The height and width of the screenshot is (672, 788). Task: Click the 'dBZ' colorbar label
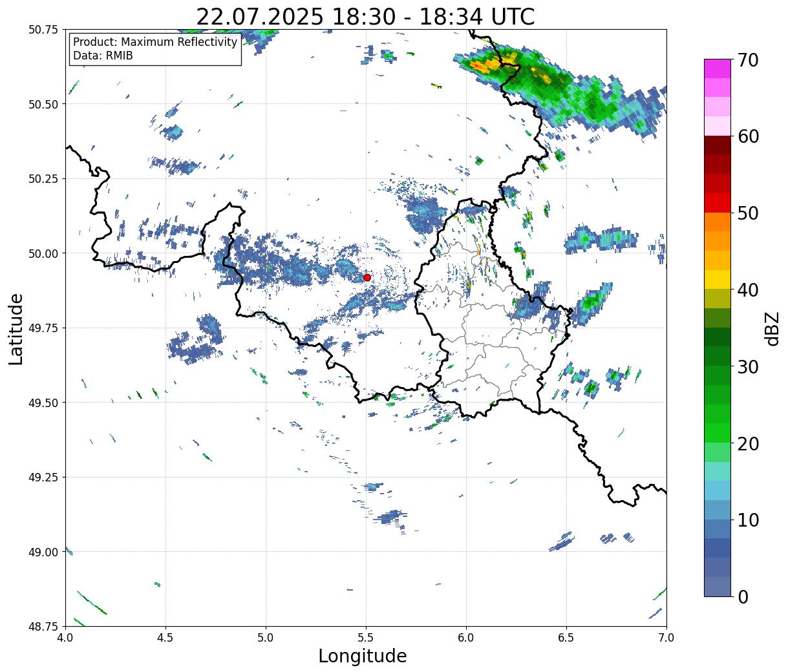772,328
